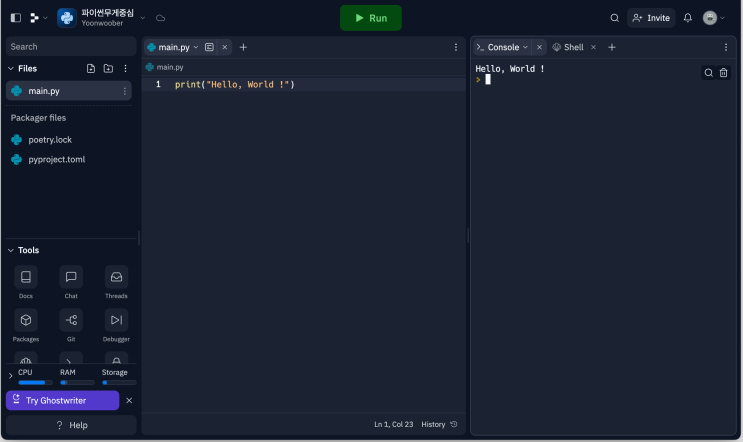
Task: Click the search magnifier in top bar
Action: [x=615, y=18]
